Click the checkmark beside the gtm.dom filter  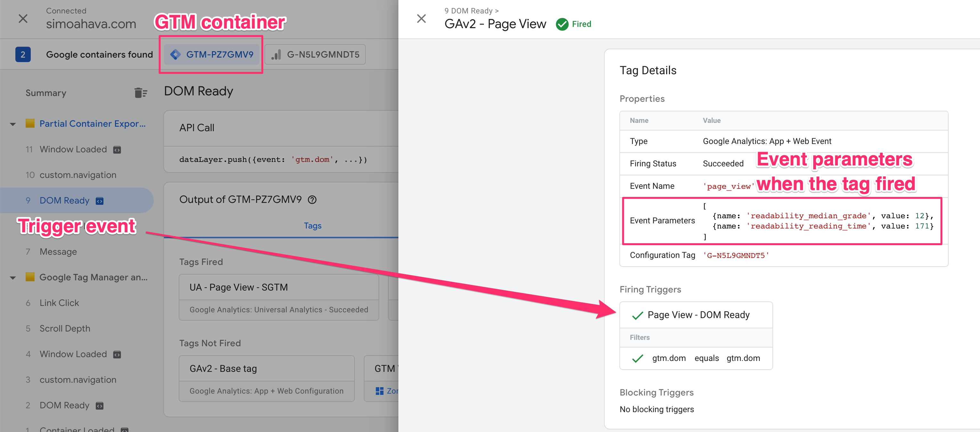point(637,358)
